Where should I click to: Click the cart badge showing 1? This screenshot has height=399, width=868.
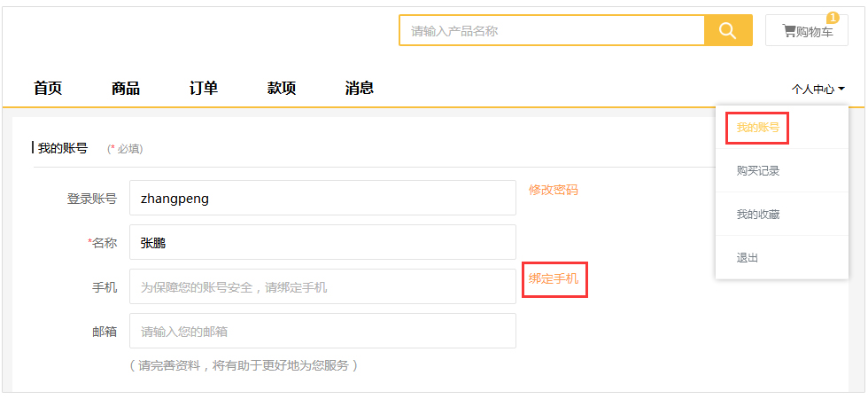(x=833, y=18)
